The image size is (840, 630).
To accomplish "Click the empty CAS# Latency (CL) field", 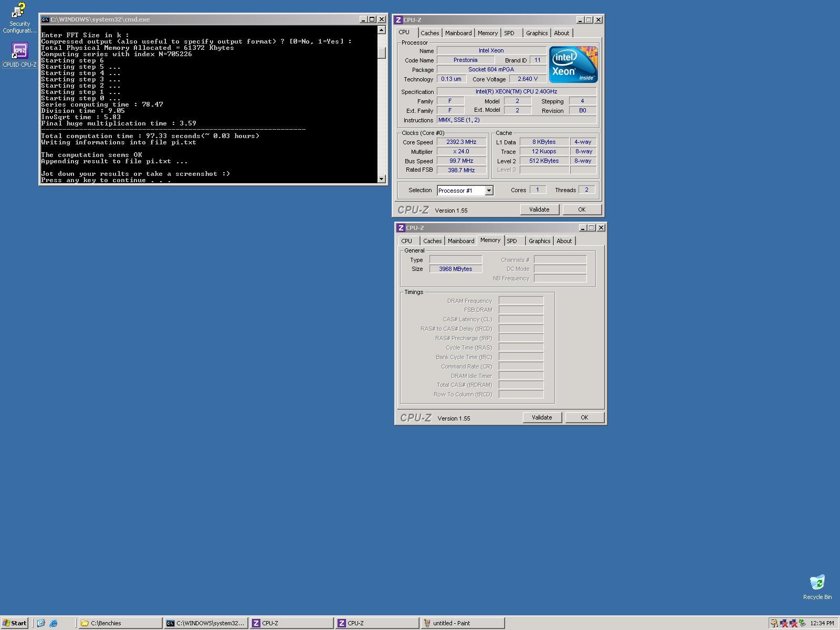I will [521, 319].
